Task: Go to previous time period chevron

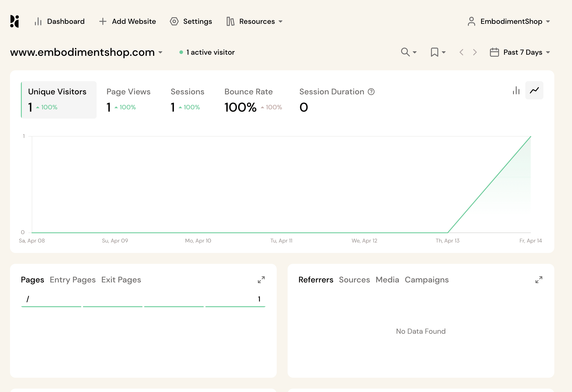Action: coord(462,52)
